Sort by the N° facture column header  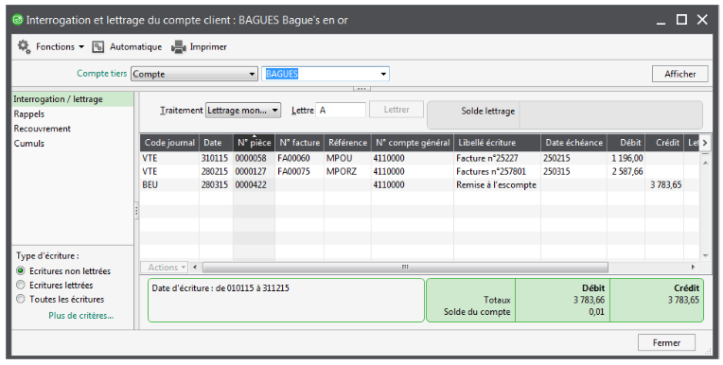point(300,143)
